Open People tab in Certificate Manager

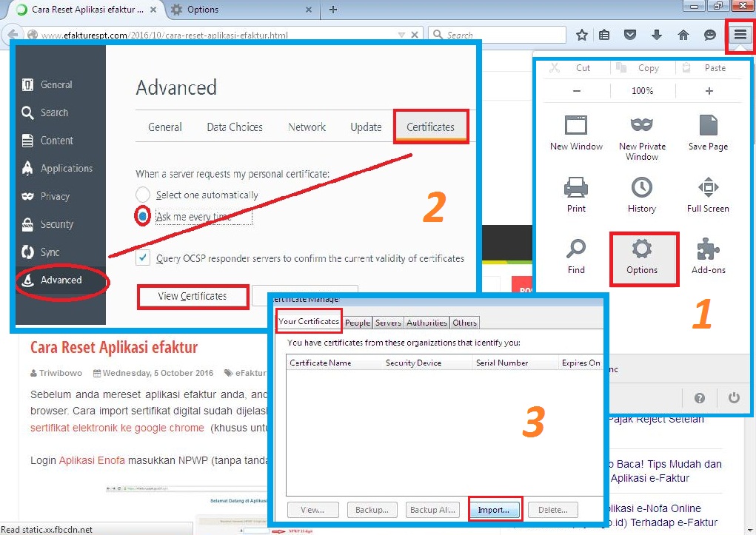point(358,323)
